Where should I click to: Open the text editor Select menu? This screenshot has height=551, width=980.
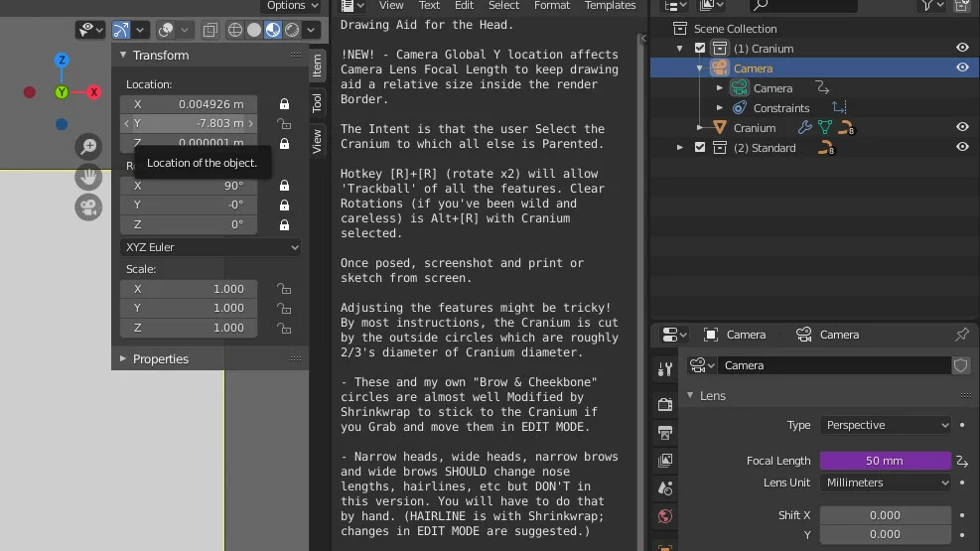(x=503, y=6)
